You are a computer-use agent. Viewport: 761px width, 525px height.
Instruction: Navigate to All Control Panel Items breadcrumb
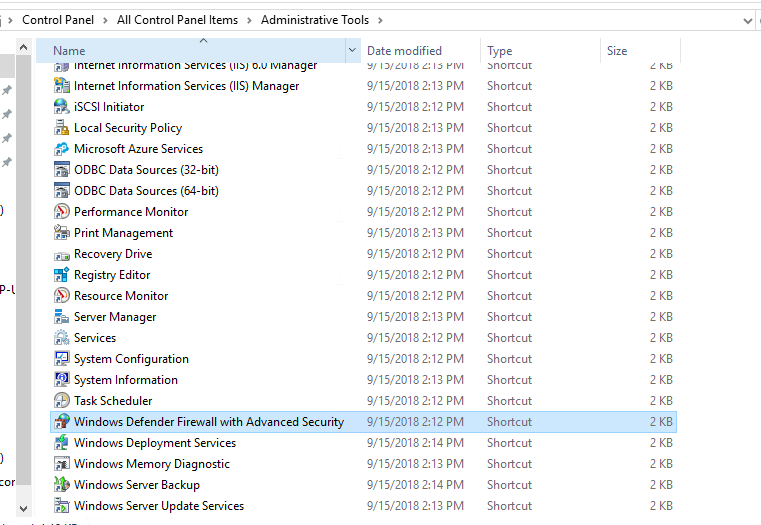pos(177,20)
